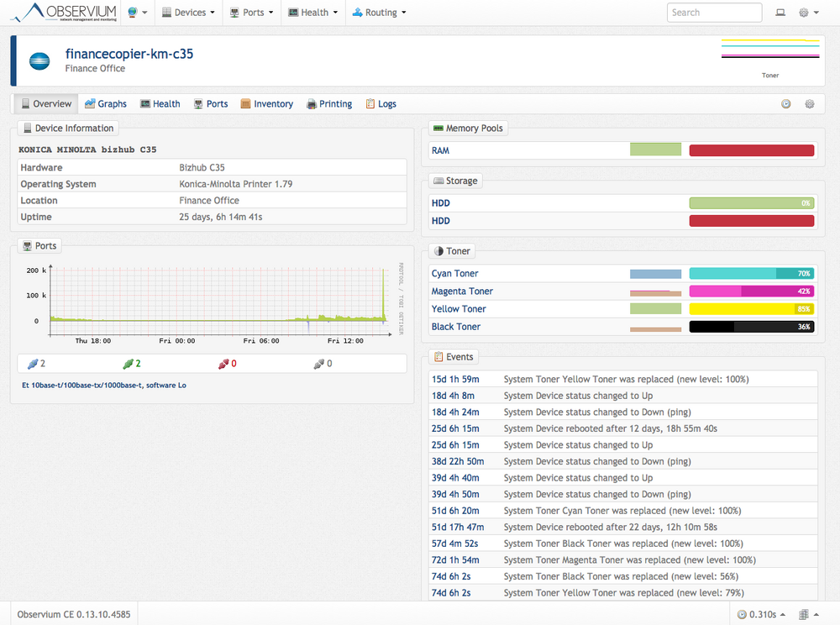The height and width of the screenshot is (625, 840).
Task: Open the Yellow Toner link
Action: 459,309
